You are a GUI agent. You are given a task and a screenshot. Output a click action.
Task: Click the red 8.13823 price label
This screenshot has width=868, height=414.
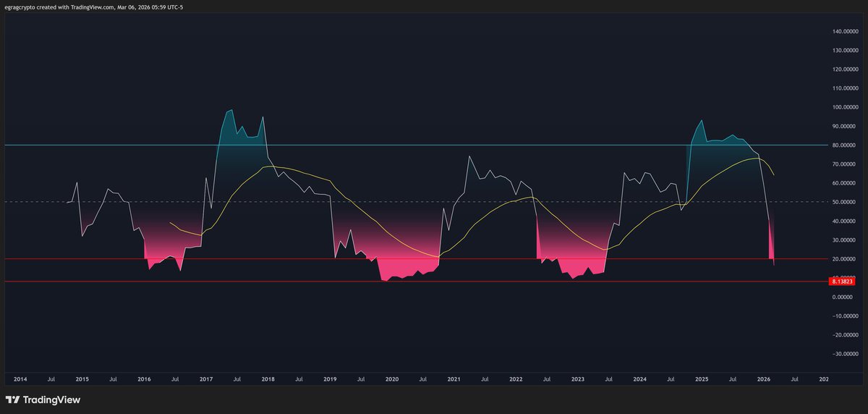[x=842, y=282]
